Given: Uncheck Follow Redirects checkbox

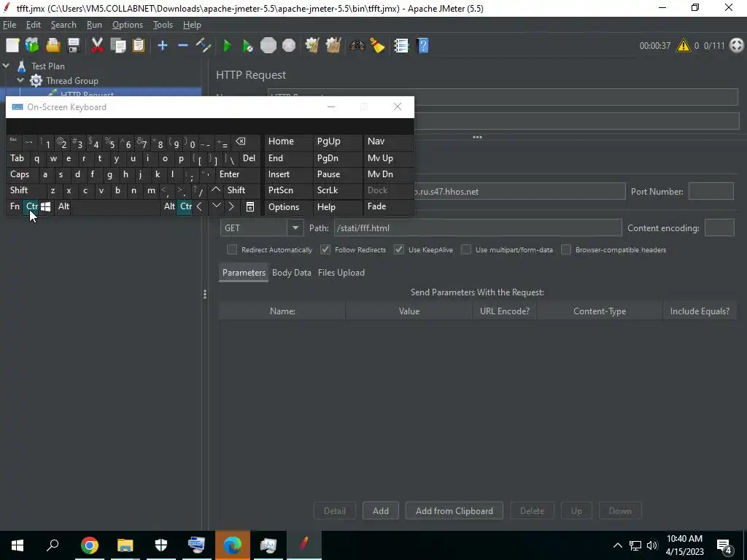Looking at the screenshot, I should pos(325,249).
